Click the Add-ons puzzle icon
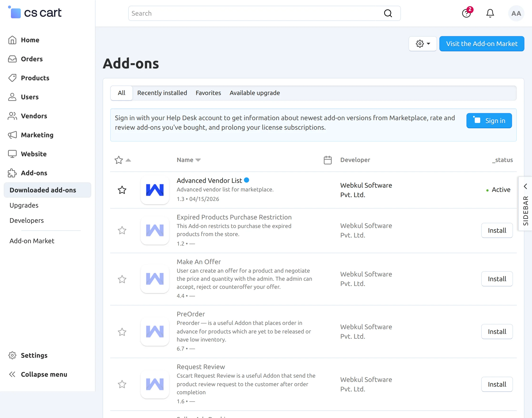The width and height of the screenshot is (532, 418). [x=12, y=173]
